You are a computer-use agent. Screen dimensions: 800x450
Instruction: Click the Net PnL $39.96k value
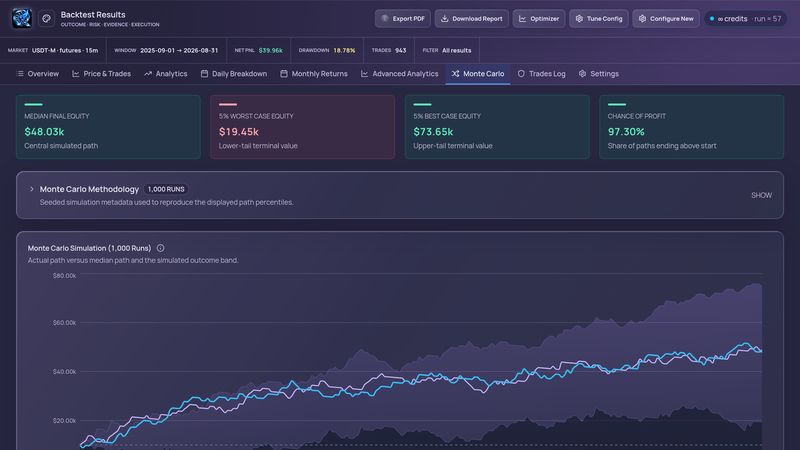pyautogui.click(x=270, y=51)
